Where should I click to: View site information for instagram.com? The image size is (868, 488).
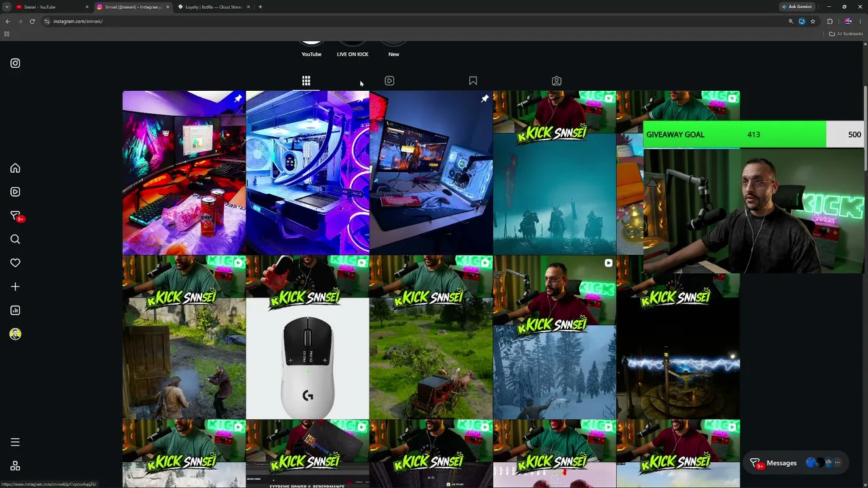click(x=47, y=21)
